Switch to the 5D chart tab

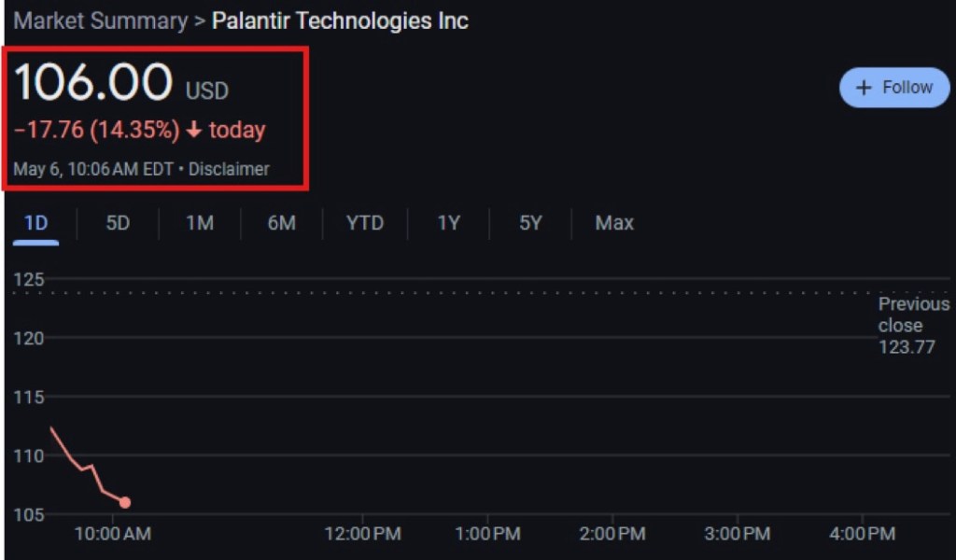pos(118,223)
